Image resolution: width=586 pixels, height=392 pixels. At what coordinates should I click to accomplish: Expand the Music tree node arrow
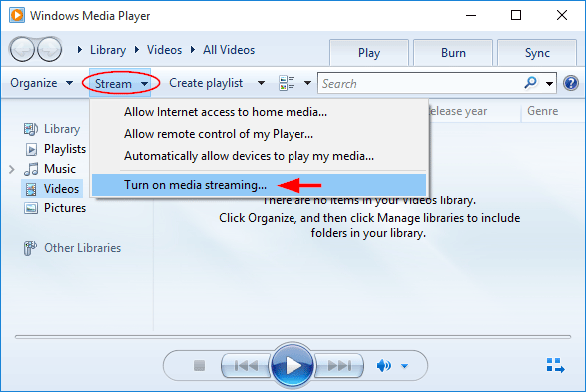12,169
